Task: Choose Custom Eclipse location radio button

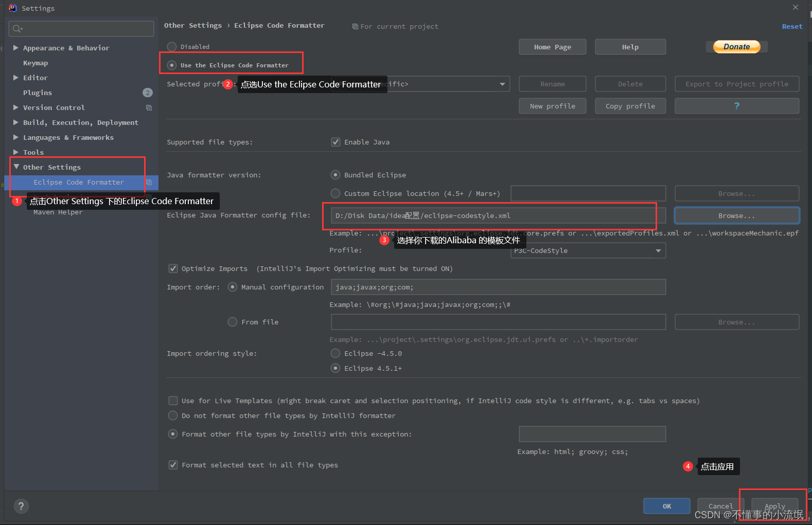Action: (336, 193)
